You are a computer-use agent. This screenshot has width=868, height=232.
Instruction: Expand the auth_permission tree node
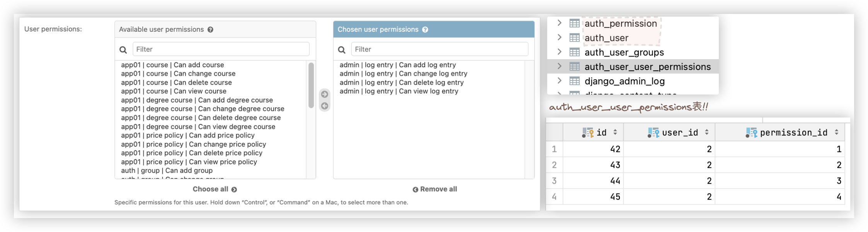pos(559,23)
